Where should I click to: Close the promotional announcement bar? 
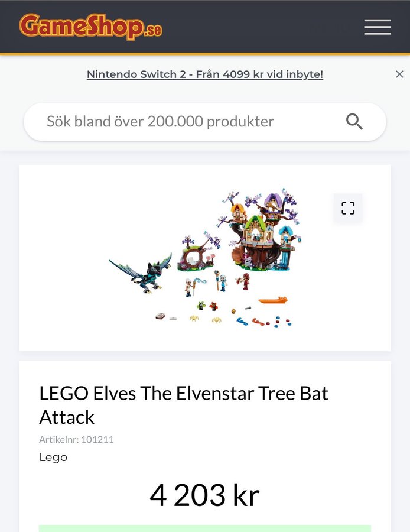399,74
